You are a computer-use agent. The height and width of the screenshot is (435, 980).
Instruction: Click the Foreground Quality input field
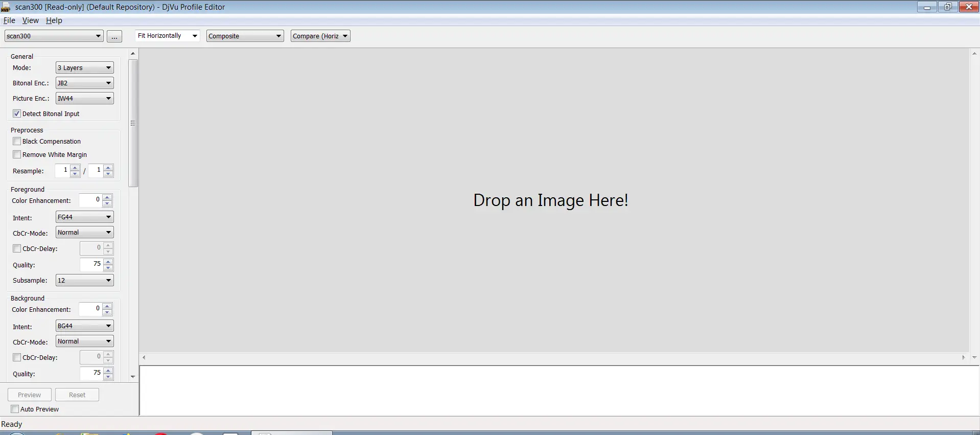coord(92,264)
